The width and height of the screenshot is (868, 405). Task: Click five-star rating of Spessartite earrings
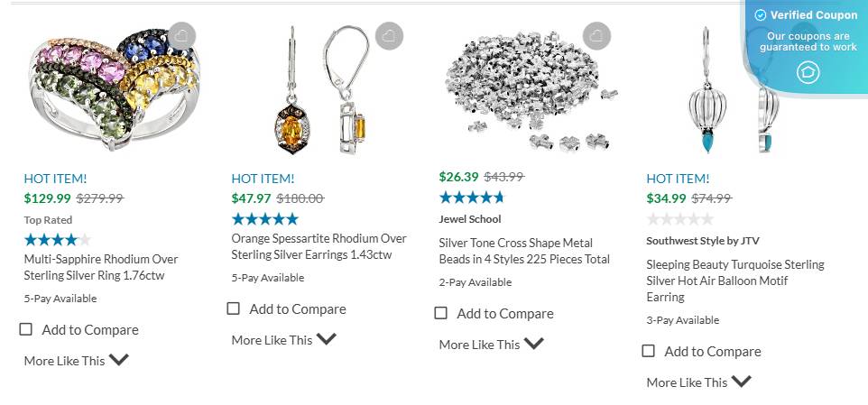(x=264, y=219)
